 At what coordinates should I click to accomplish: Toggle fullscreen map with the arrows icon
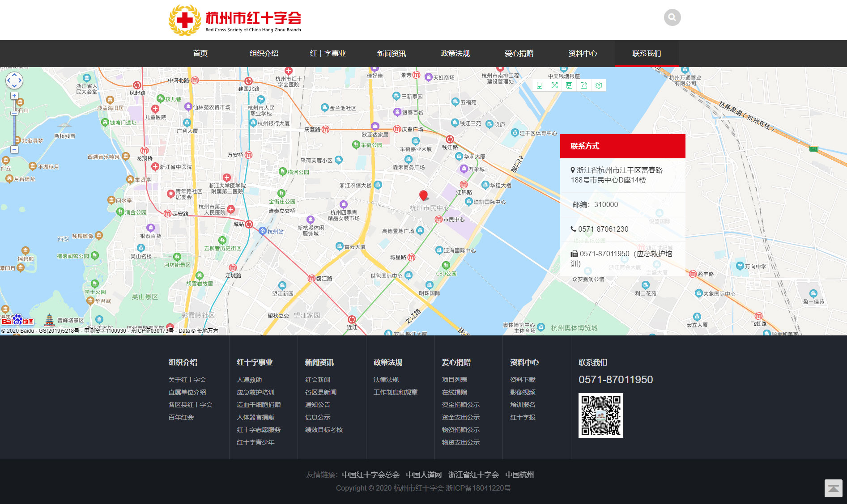coord(554,85)
